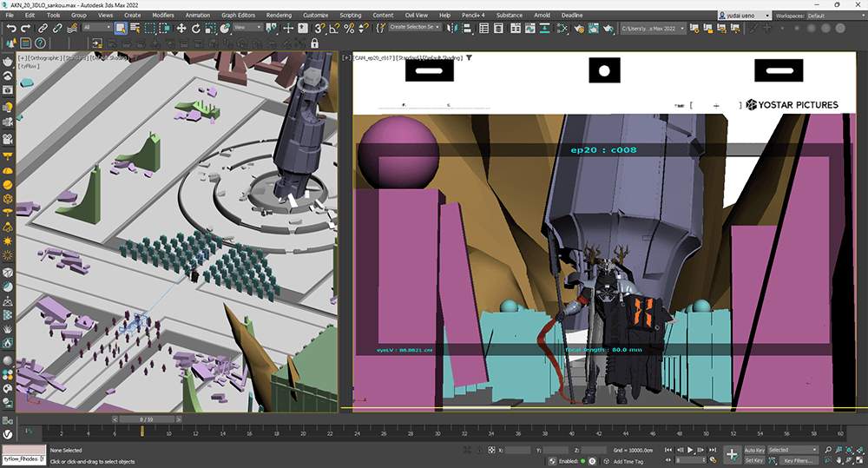Click the Auto Key button

(x=754, y=451)
